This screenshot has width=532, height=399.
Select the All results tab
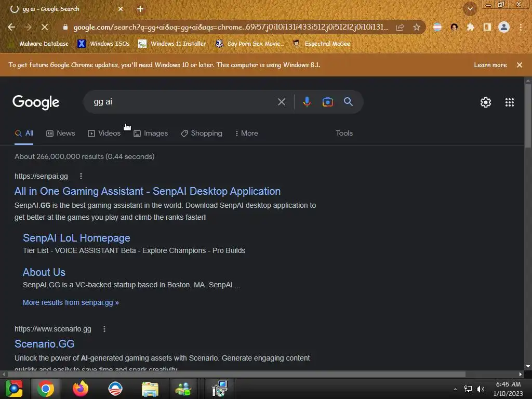coord(24,134)
